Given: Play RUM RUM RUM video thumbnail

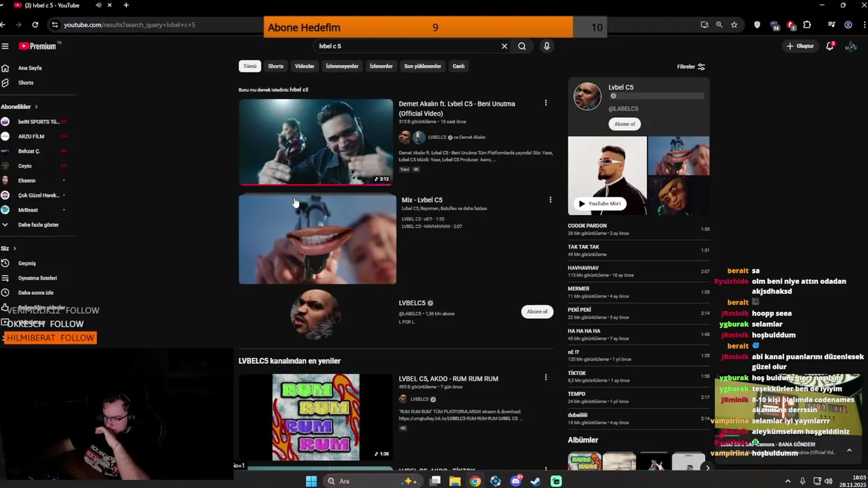Looking at the screenshot, I should [315, 417].
